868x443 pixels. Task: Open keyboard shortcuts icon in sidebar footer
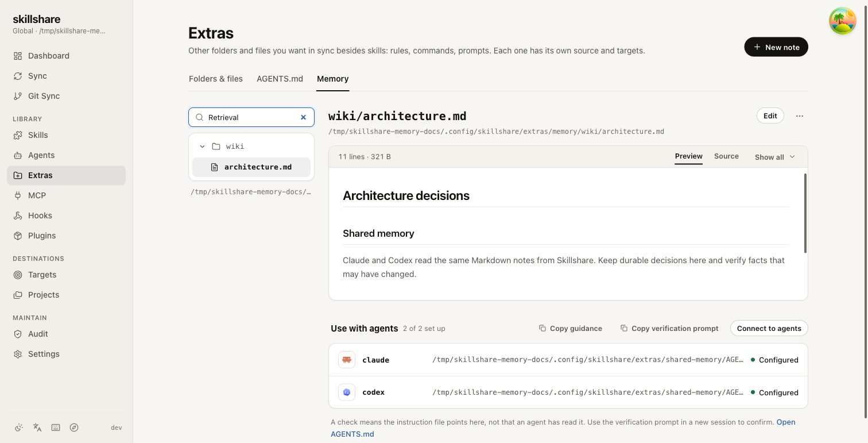(x=56, y=427)
